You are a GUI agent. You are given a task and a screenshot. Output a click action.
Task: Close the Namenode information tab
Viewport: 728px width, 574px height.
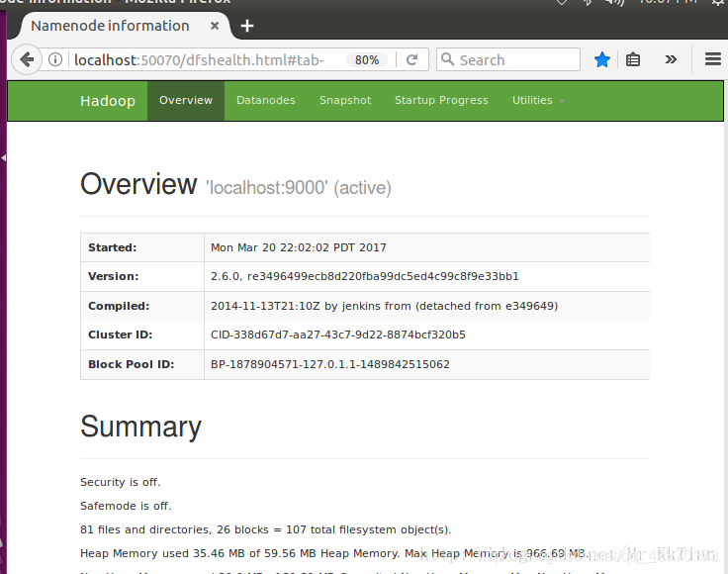pyautogui.click(x=215, y=26)
